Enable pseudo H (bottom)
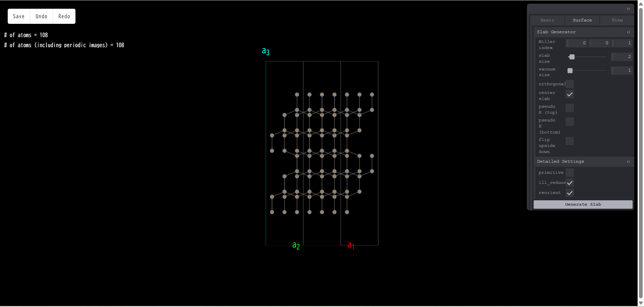This screenshot has height=307, width=644. click(569, 121)
